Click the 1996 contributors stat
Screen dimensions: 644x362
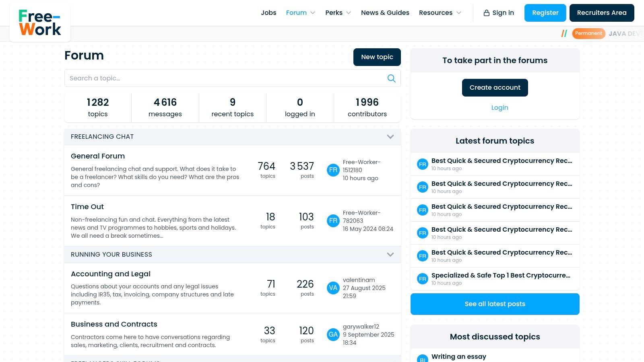[x=367, y=108]
